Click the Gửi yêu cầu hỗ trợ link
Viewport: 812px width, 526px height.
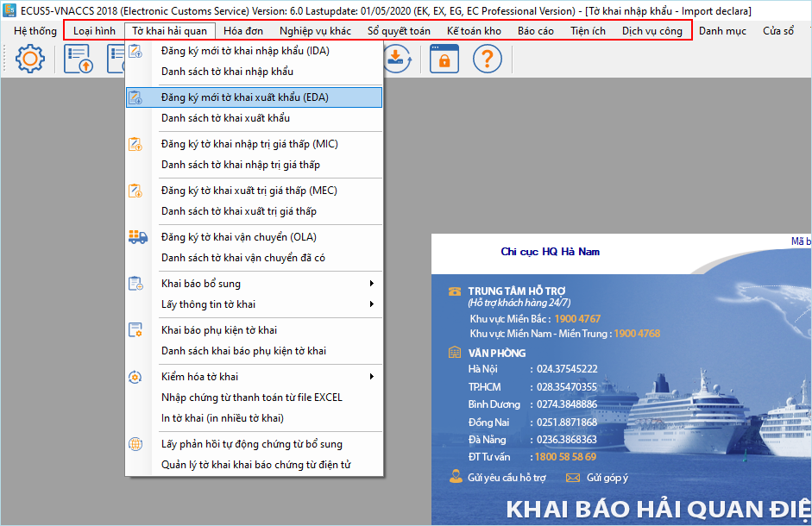(x=507, y=478)
